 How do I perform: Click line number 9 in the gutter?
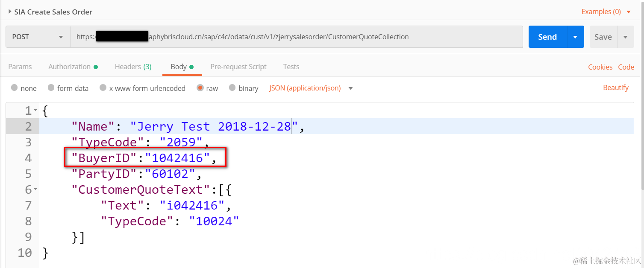click(x=28, y=237)
